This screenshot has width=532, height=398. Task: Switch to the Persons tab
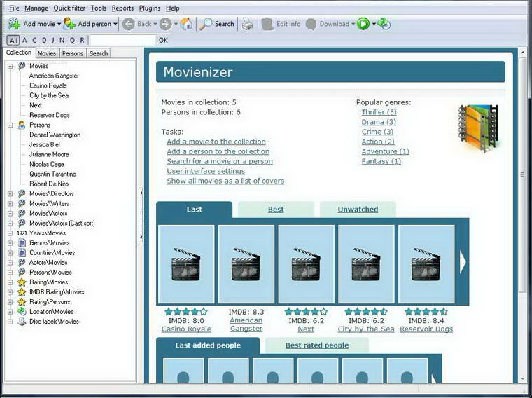73,53
